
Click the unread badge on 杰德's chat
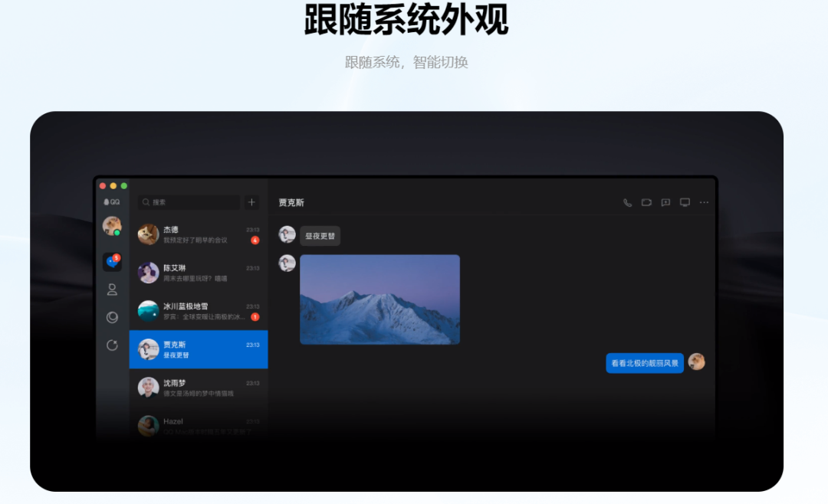point(255,241)
